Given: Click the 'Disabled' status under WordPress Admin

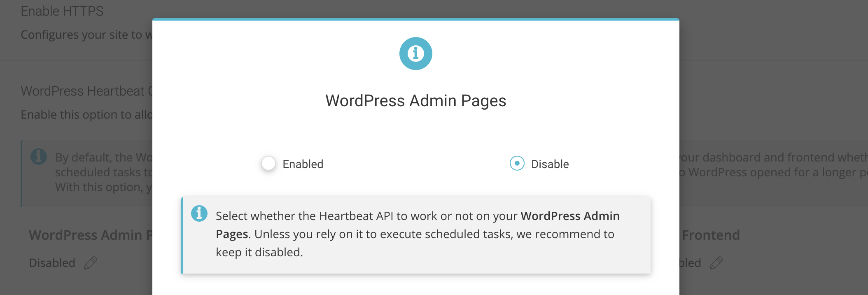Looking at the screenshot, I should pos(52,263).
